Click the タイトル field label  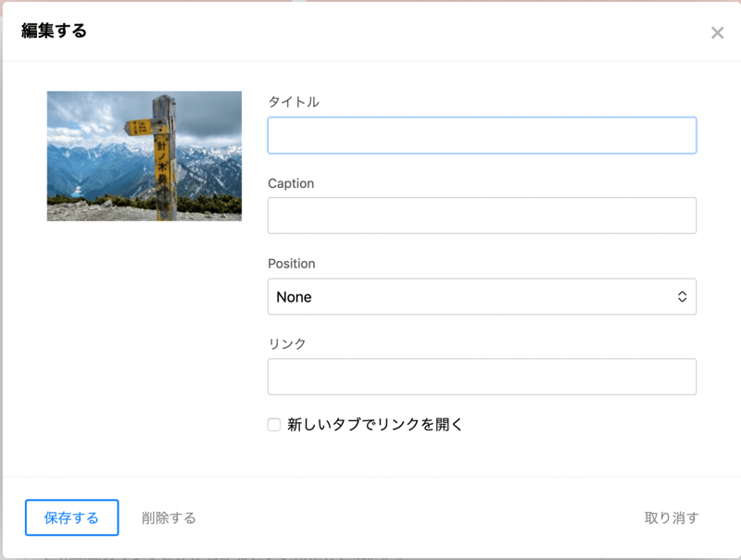[x=294, y=102]
